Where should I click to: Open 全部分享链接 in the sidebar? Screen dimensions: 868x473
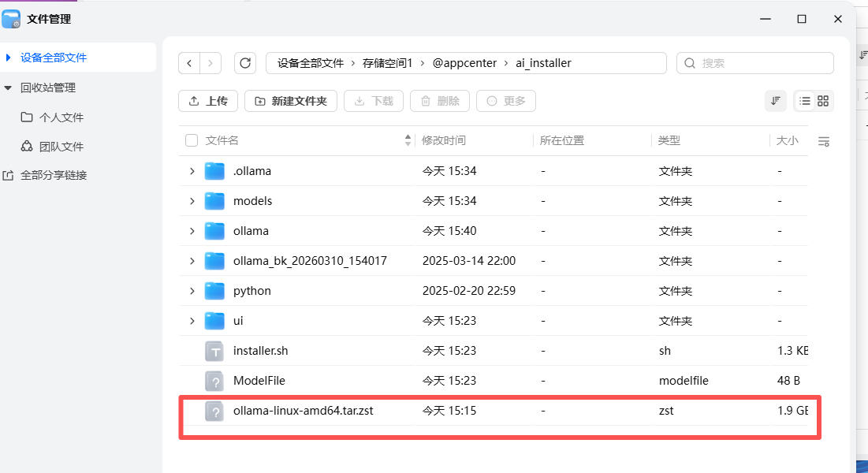(54, 176)
